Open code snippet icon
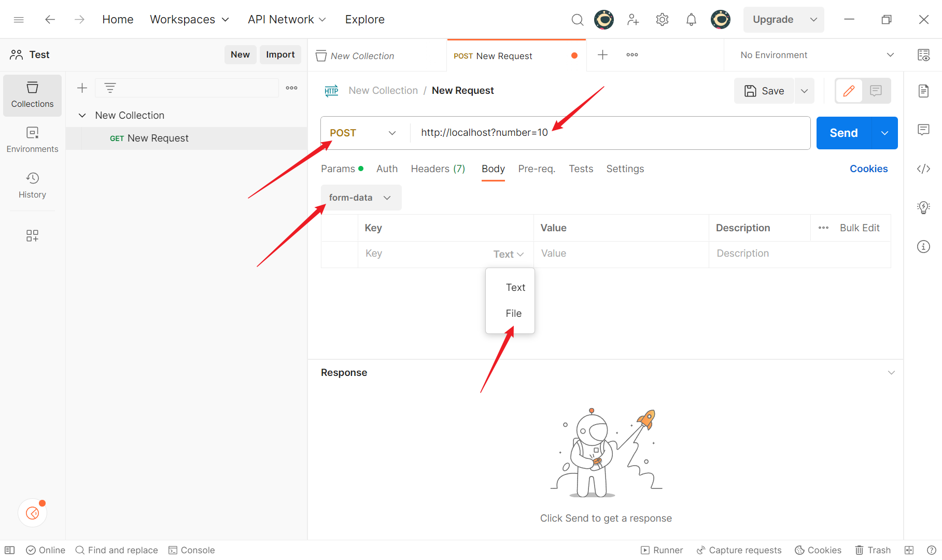This screenshot has height=560, width=942. click(x=923, y=169)
